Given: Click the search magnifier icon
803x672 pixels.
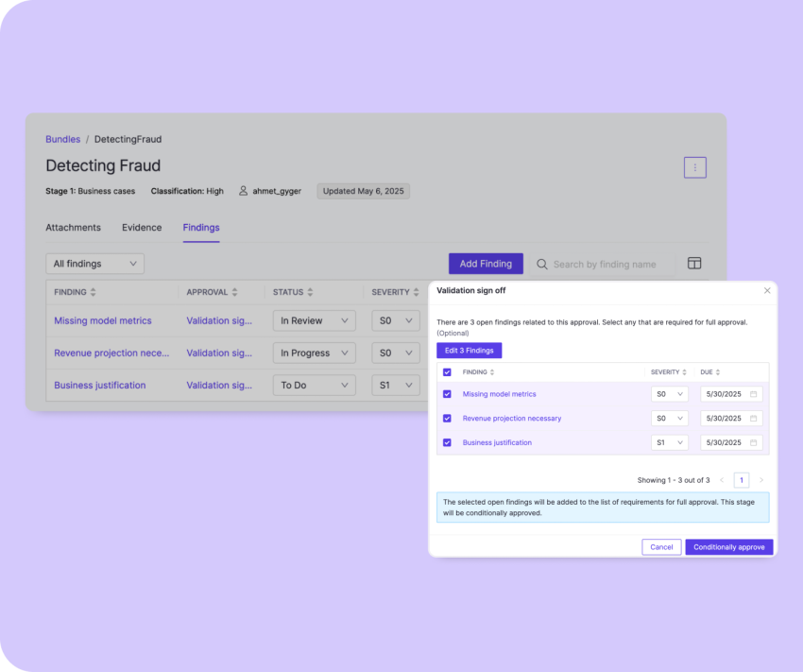Looking at the screenshot, I should point(542,265).
